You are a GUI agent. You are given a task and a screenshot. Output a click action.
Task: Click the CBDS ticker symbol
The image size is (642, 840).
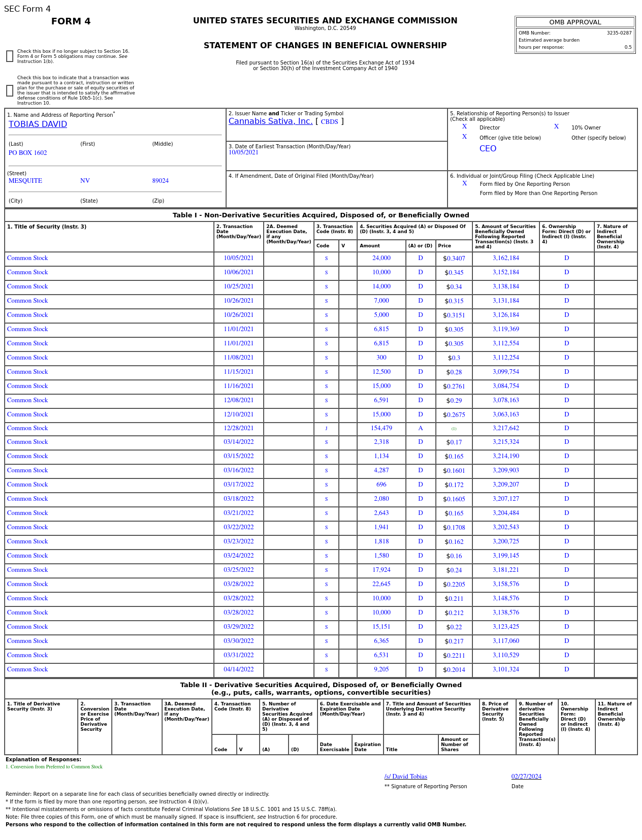[329, 122]
